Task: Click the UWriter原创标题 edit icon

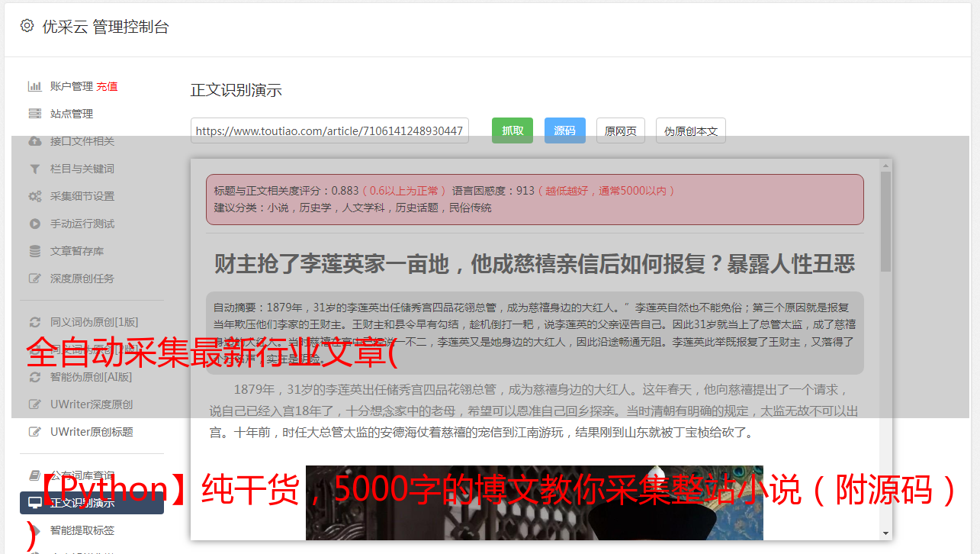Action: coord(35,432)
